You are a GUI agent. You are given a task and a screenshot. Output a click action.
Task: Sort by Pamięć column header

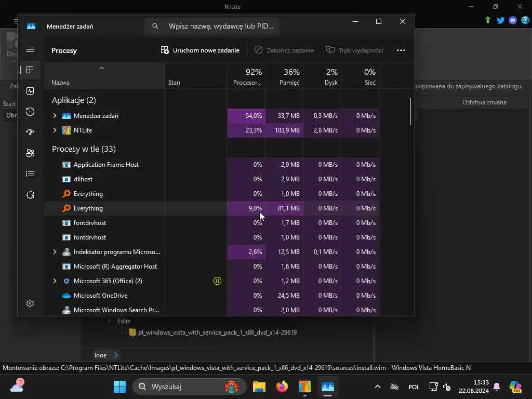pyautogui.click(x=284, y=77)
